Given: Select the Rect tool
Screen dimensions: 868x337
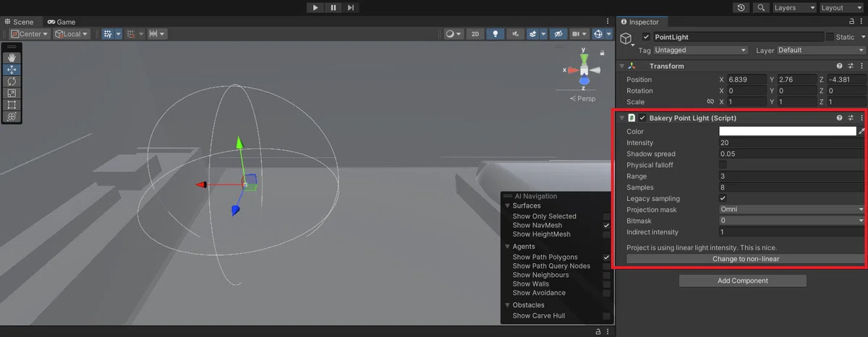Looking at the screenshot, I should click(x=12, y=104).
